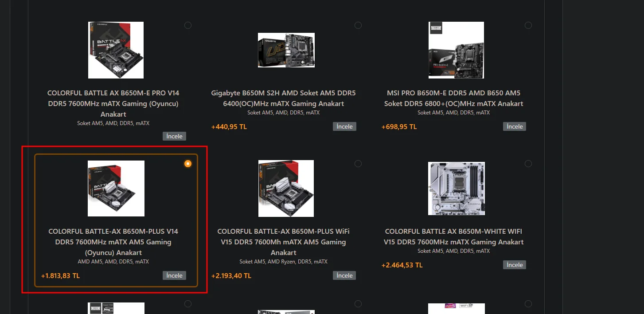Select the COLORFUL BATTLE AX B650M-E PRO radio button
Viewport: 644px width, 314px height.
[x=188, y=25]
